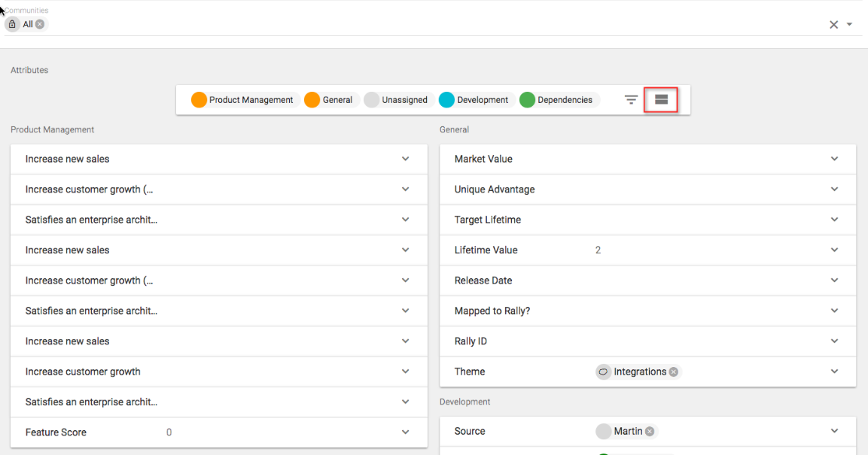Screen dimensions: 868x455
Task: Select the Unassigned category chip
Action: click(x=396, y=100)
